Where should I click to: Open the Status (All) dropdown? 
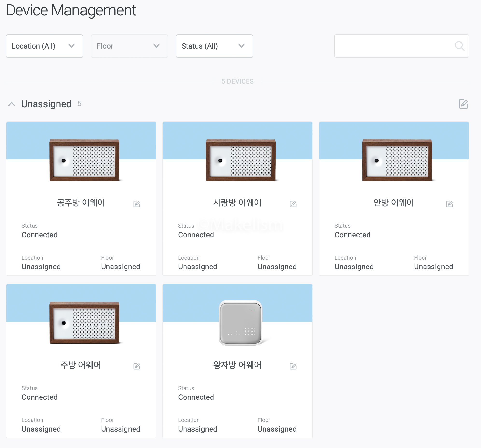click(x=214, y=46)
